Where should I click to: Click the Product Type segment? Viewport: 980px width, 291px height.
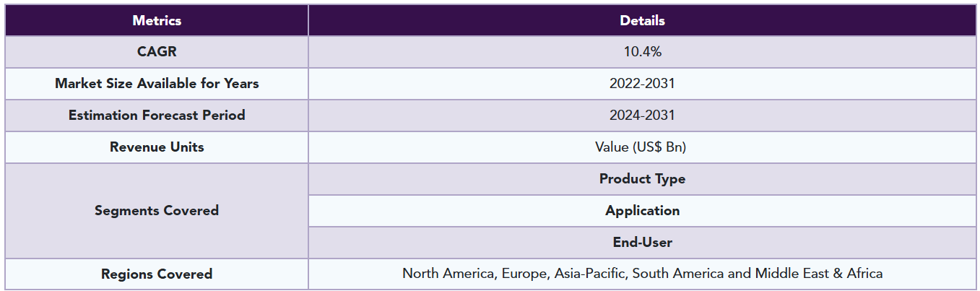(642, 179)
